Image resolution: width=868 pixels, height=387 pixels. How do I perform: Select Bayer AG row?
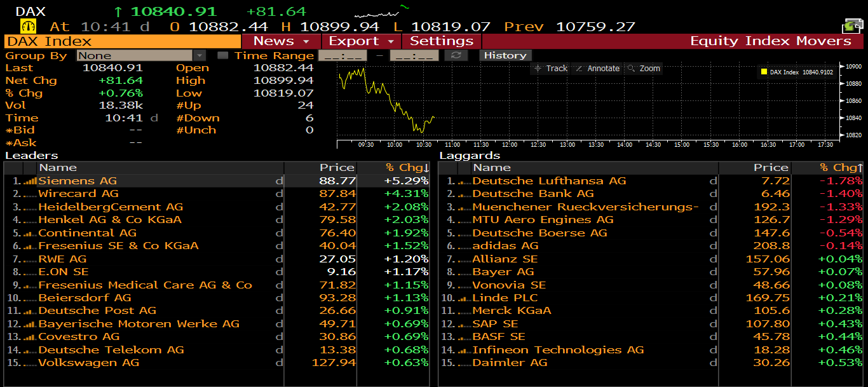click(651, 272)
